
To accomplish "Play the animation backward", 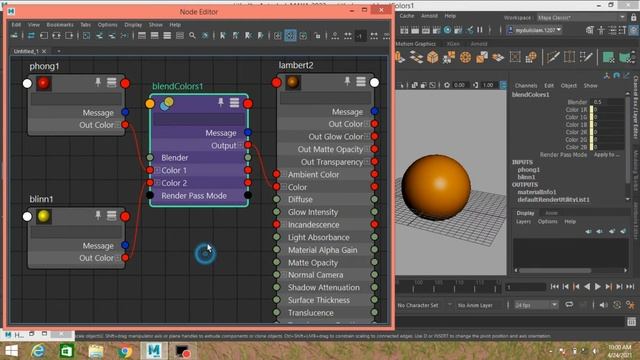I will [587, 287].
